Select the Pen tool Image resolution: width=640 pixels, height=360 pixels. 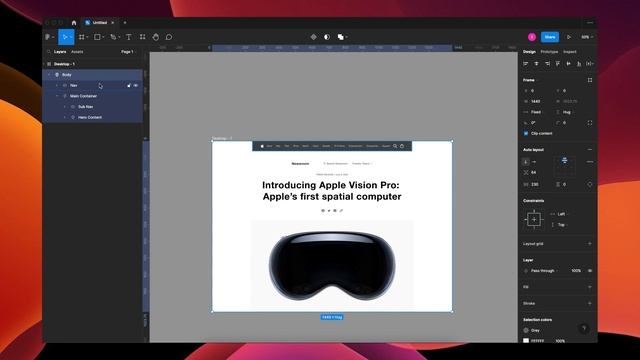113,37
